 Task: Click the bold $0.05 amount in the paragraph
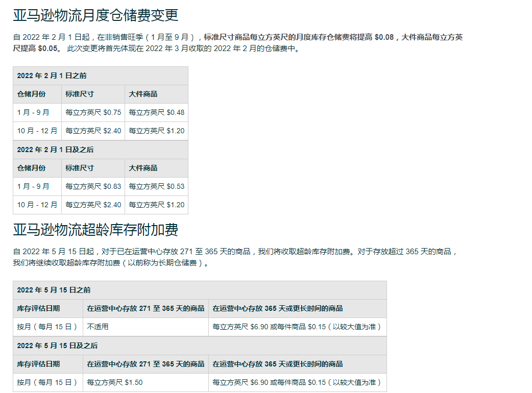coord(48,48)
